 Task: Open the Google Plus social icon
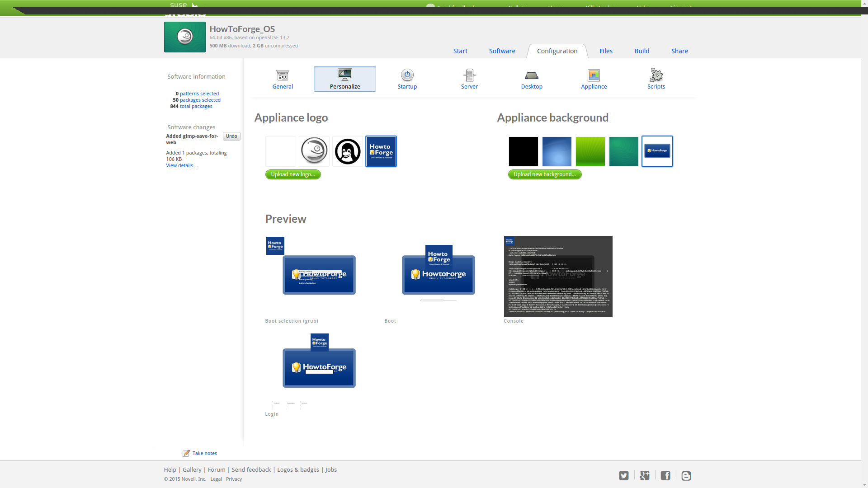click(645, 476)
